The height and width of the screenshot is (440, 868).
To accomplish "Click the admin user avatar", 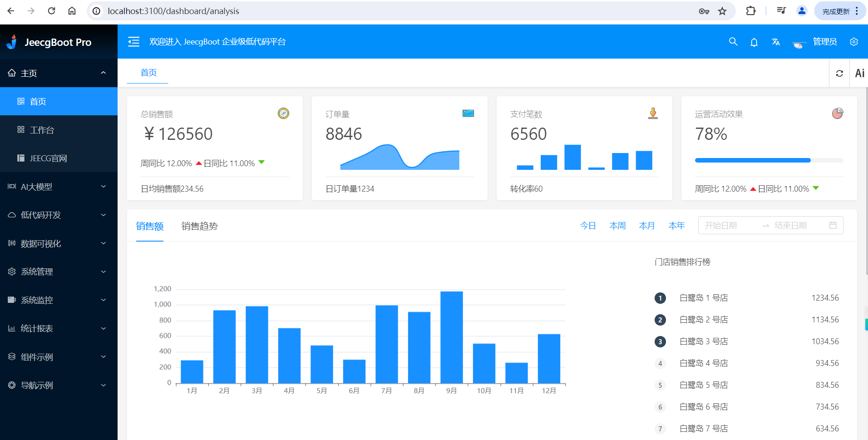I will (x=799, y=44).
